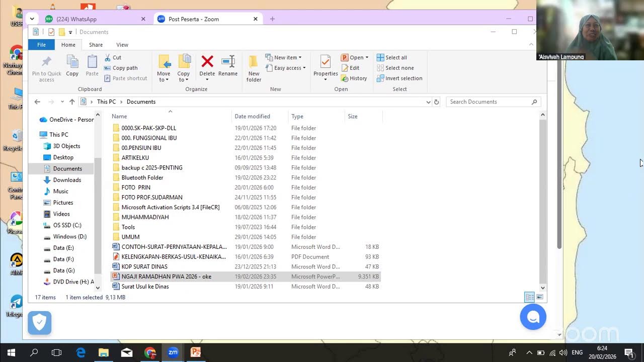Click Copy path in the Clipboard group
The width and height of the screenshot is (644, 362).
pyautogui.click(x=121, y=68)
